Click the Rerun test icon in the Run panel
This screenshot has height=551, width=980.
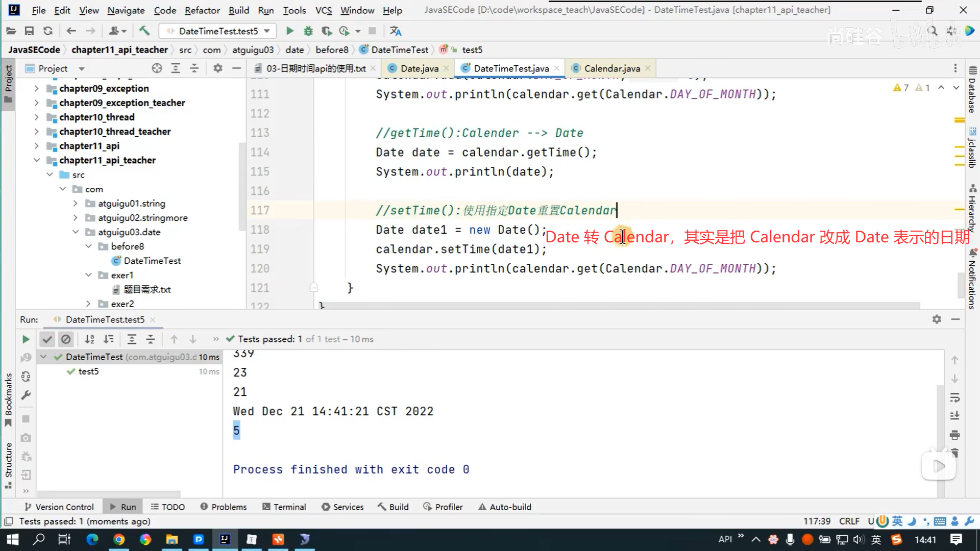coord(26,339)
